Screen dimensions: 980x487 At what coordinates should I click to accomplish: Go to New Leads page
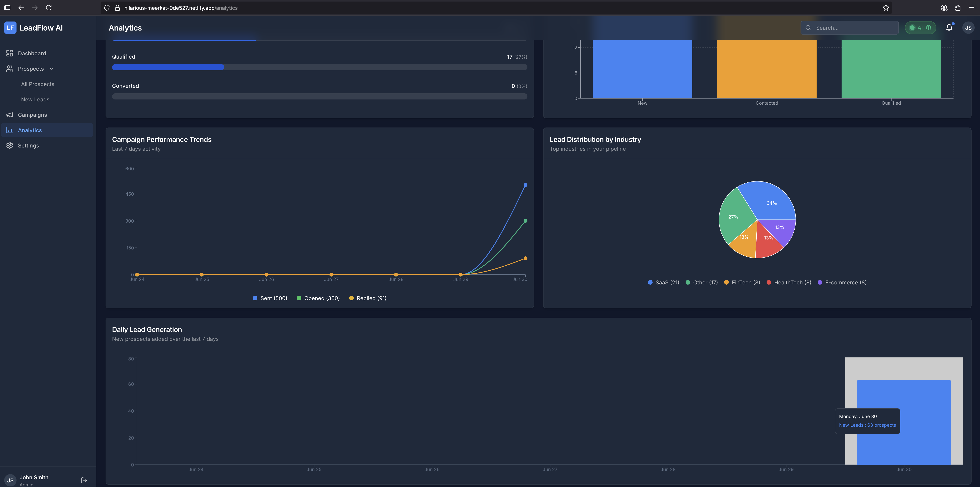click(x=35, y=99)
